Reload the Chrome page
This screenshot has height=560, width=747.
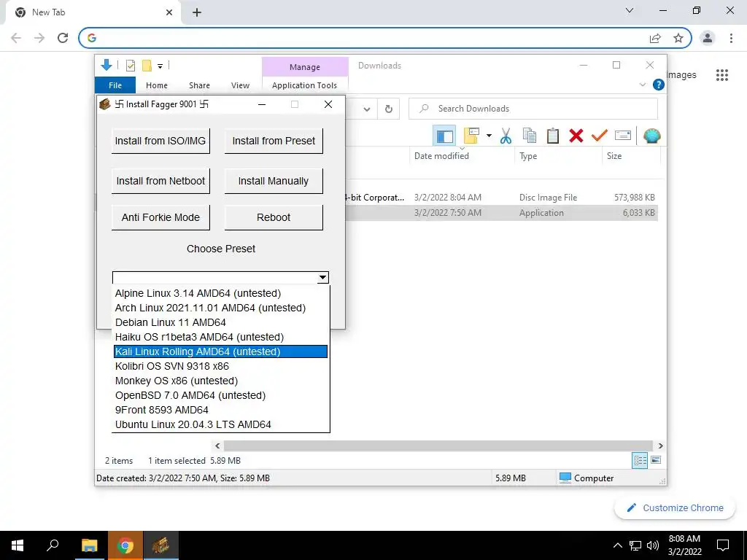coord(63,38)
